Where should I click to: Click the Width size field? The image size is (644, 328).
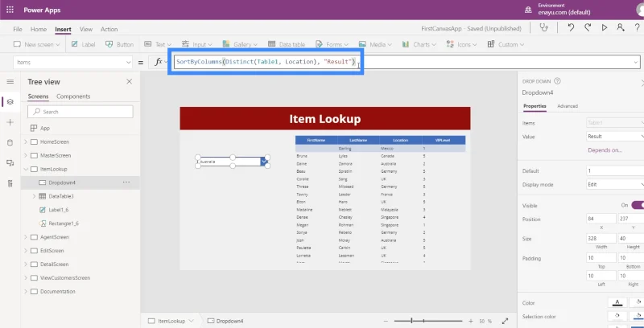601,238
